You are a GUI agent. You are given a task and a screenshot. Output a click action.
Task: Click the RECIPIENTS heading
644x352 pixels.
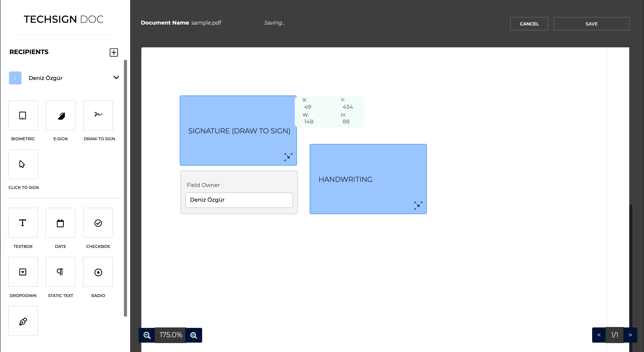(29, 52)
